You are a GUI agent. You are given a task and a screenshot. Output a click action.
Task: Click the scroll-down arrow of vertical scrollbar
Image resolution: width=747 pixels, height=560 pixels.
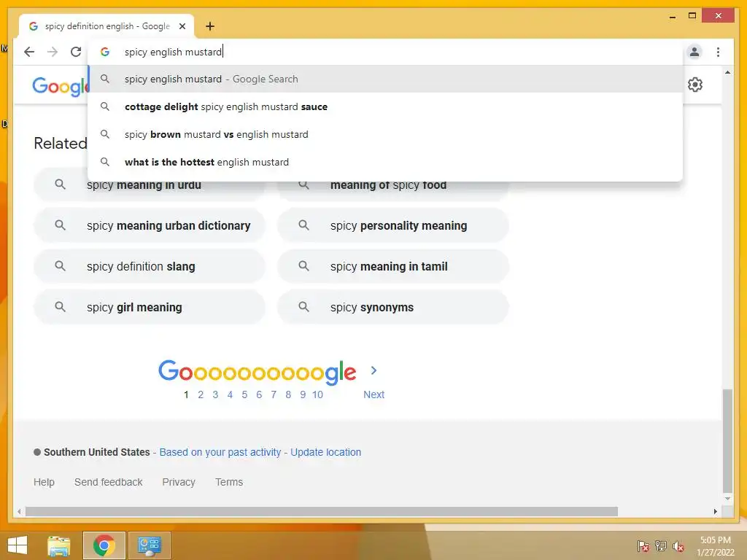tap(727, 499)
